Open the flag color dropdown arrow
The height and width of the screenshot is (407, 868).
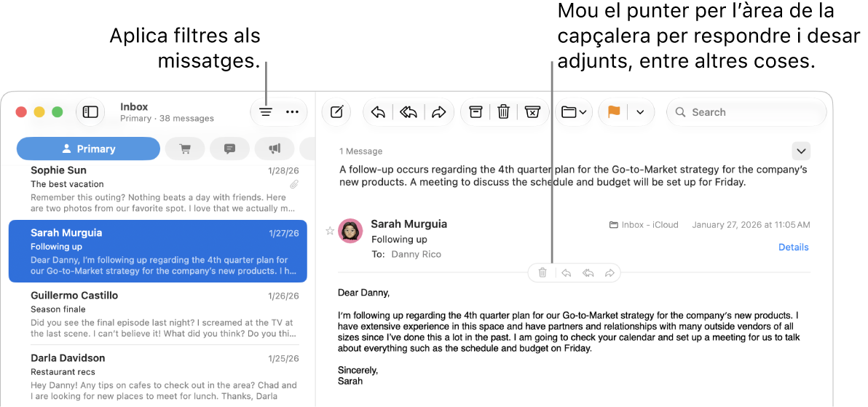(x=641, y=112)
